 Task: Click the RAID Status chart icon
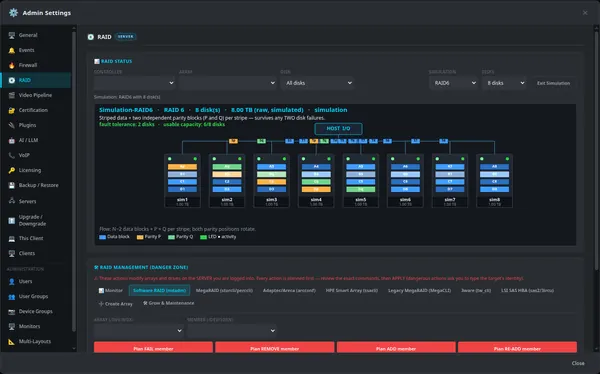pyautogui.click(x=97, y=61)
